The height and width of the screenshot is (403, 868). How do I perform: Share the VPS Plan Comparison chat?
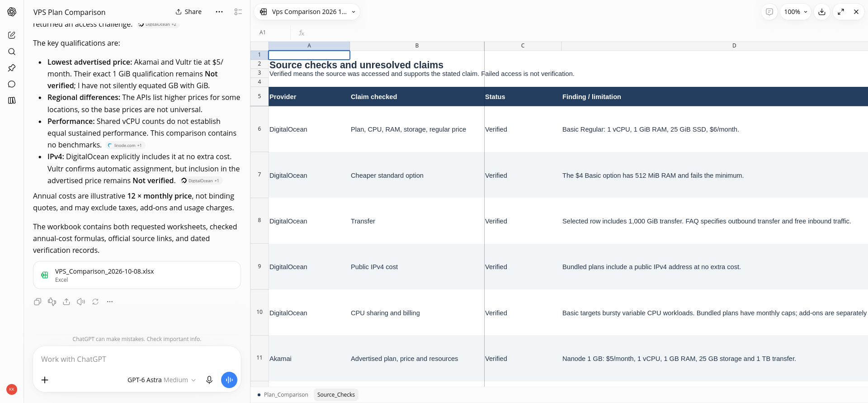(x=189, y=12)
